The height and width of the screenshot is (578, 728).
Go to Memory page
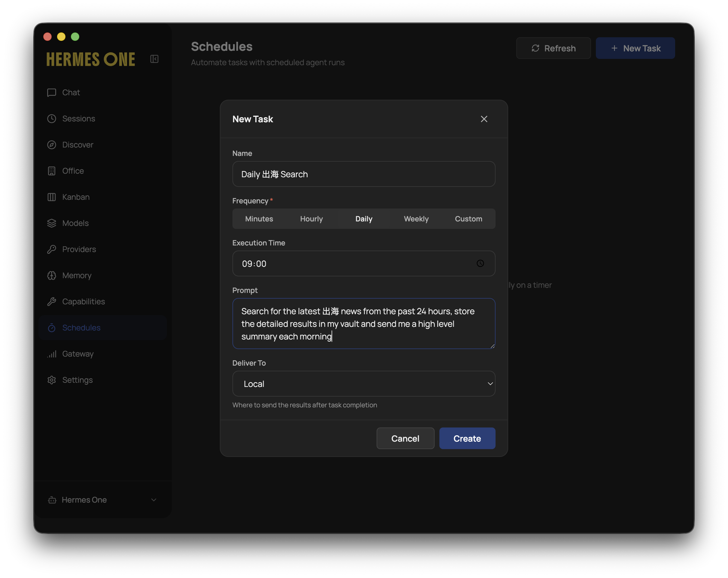tap(103, 276)
